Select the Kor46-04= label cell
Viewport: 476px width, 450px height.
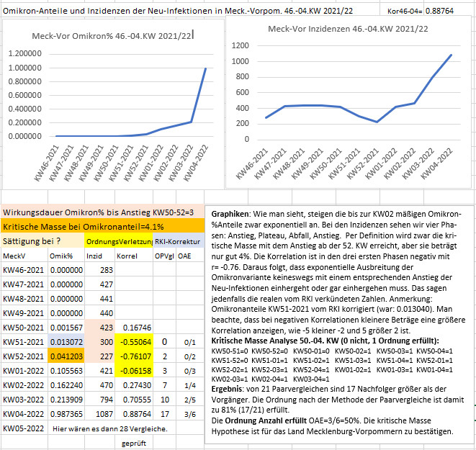[x=402, y=11]
